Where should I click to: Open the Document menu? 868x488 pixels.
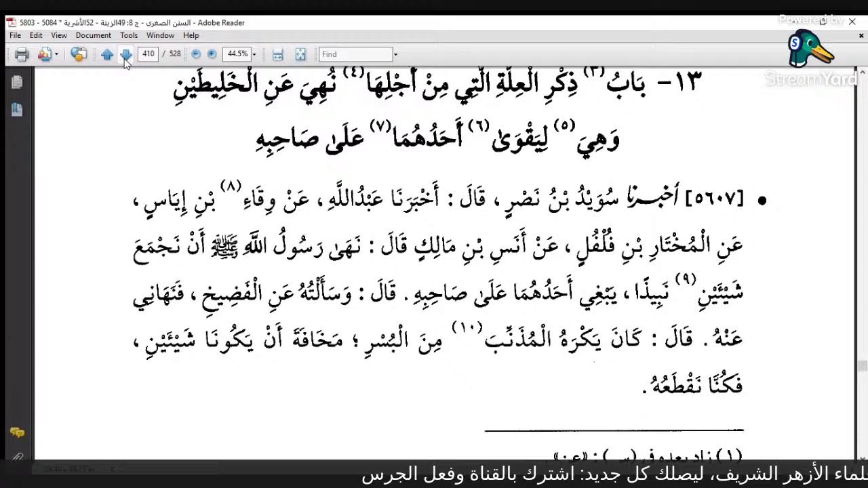pyautogui.click(x=93, y=35)
